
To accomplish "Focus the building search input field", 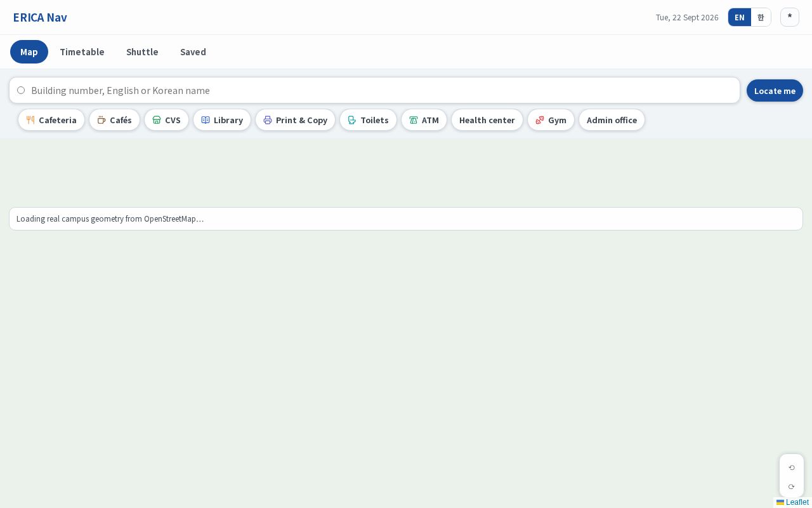I will (374, 90).
